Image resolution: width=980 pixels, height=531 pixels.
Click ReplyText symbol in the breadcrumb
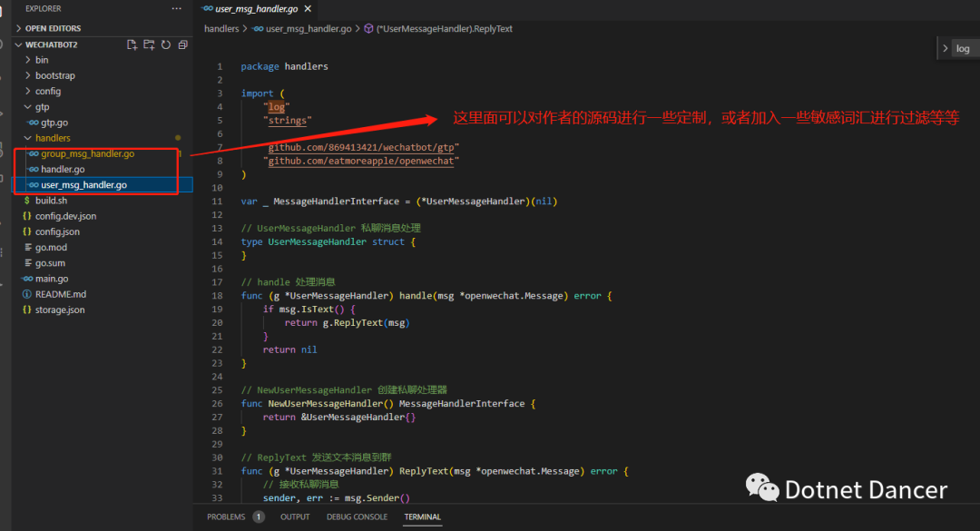444,29
